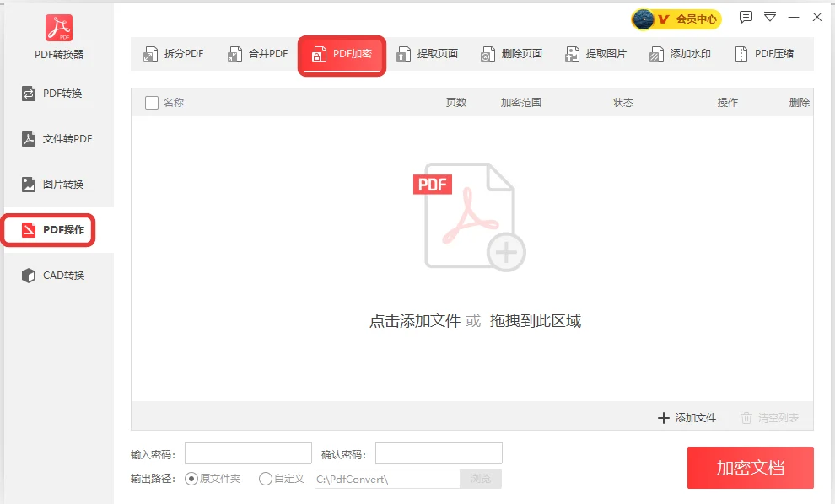Click the PDF转换器 app logo
Image resolution: width=835 pixels, height=504 pixels.
(x=59, y=28)
